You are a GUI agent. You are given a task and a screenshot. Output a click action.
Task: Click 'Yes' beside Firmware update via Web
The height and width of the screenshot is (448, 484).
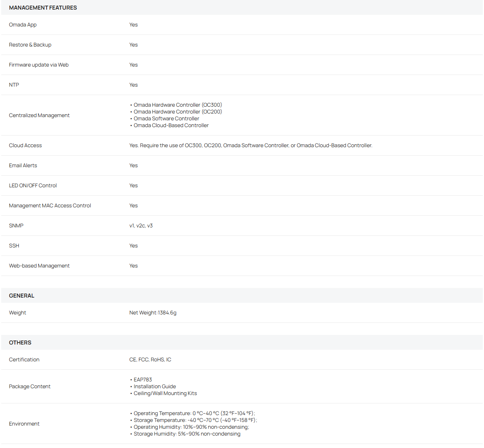click(134, 65)
